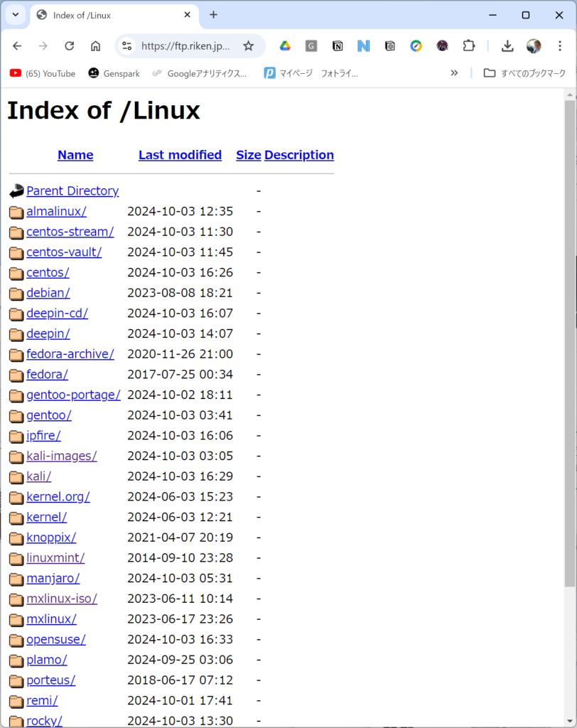This screenshot has width=577, height=728.
Task: Open the user profile avatar
Action: coord(534,45)
